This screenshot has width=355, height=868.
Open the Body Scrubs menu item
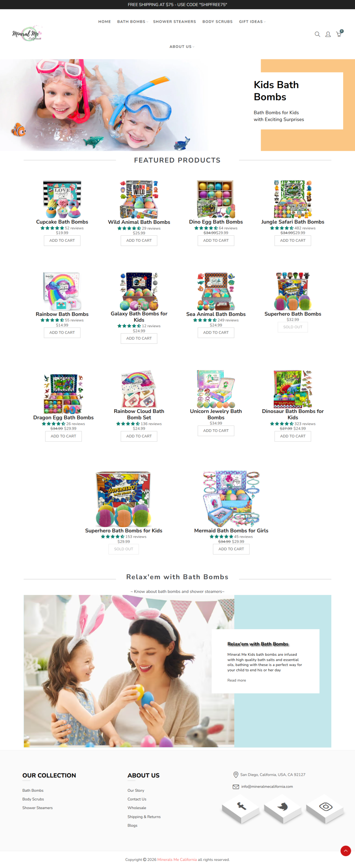[x=217, y=22]
